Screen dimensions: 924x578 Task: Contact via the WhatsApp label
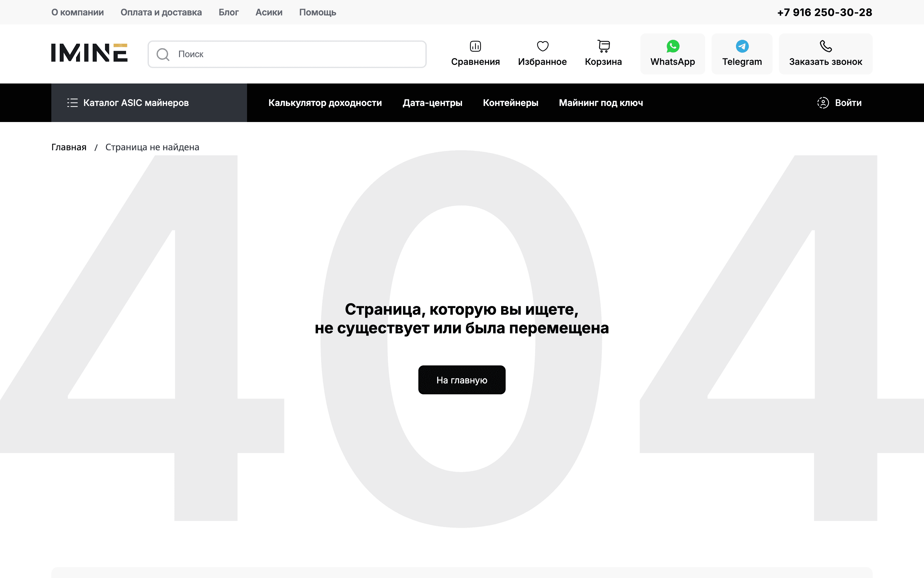point(673,62)
